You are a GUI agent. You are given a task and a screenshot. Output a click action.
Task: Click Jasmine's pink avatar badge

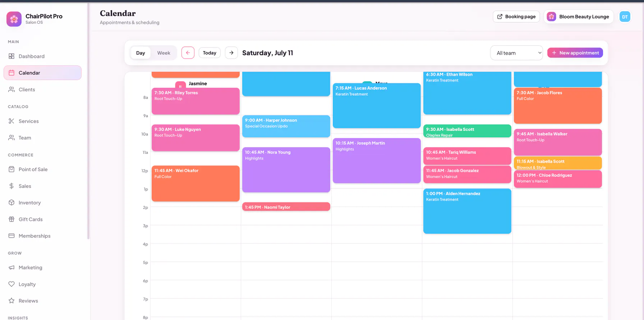pos(180,85)
